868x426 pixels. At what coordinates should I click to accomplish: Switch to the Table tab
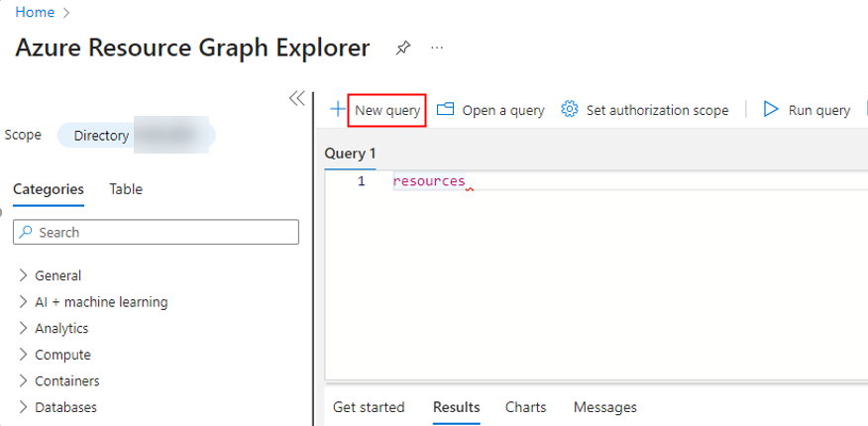(x=126, y=189)
